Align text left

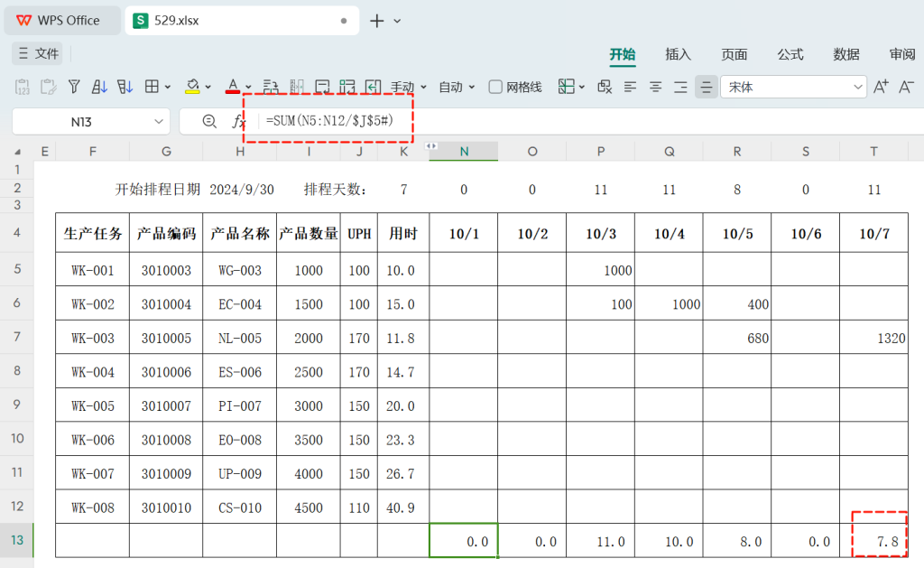[630, 88]
